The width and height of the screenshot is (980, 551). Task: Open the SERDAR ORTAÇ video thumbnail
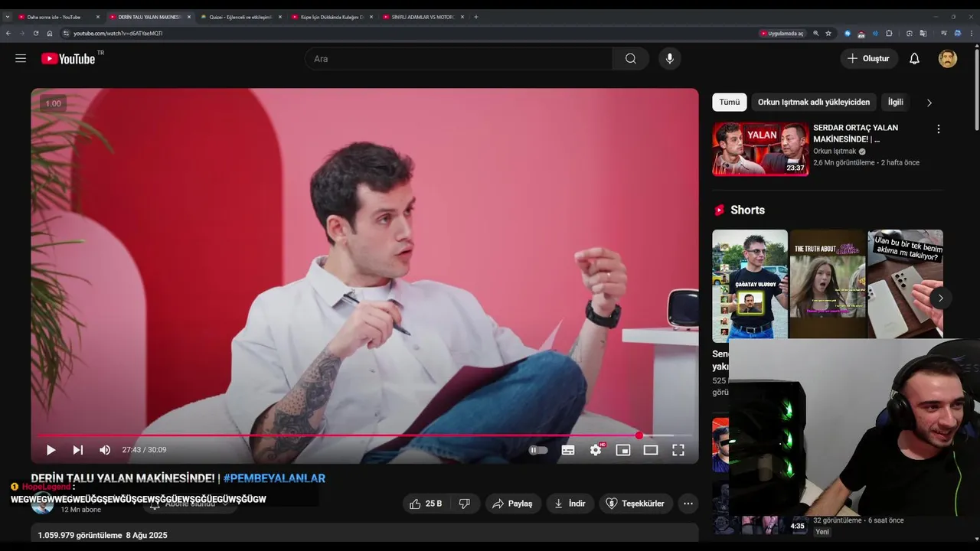(x=760, y=149)
